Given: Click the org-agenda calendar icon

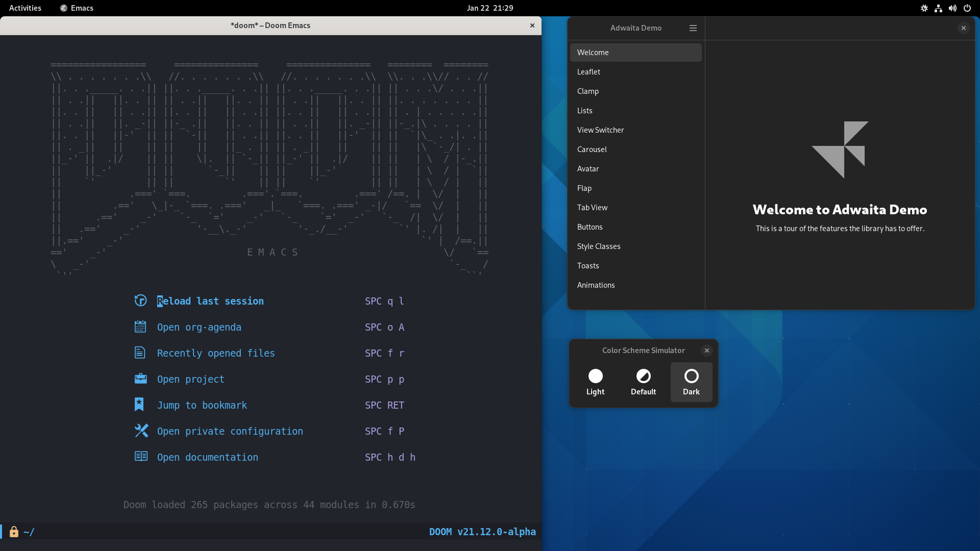Looking at the screenshot, I should coord(140,327).
